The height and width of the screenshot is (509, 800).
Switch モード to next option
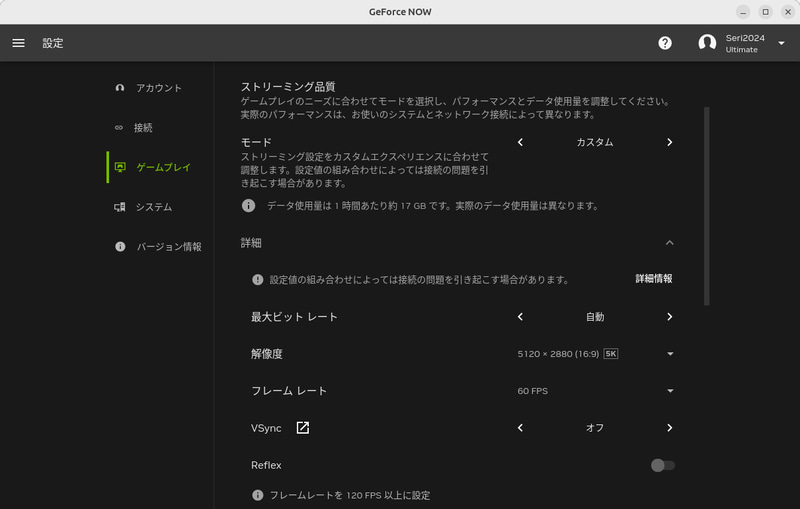[x=669, y=142]
